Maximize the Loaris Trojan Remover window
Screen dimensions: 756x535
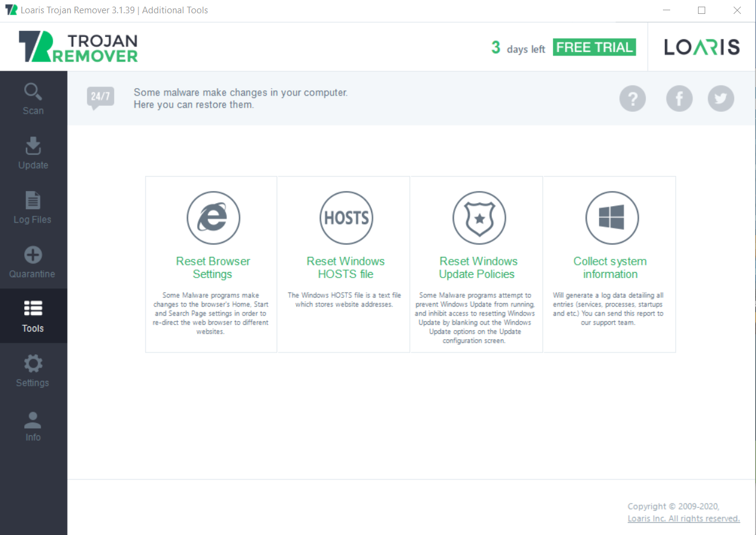(702, 10)
